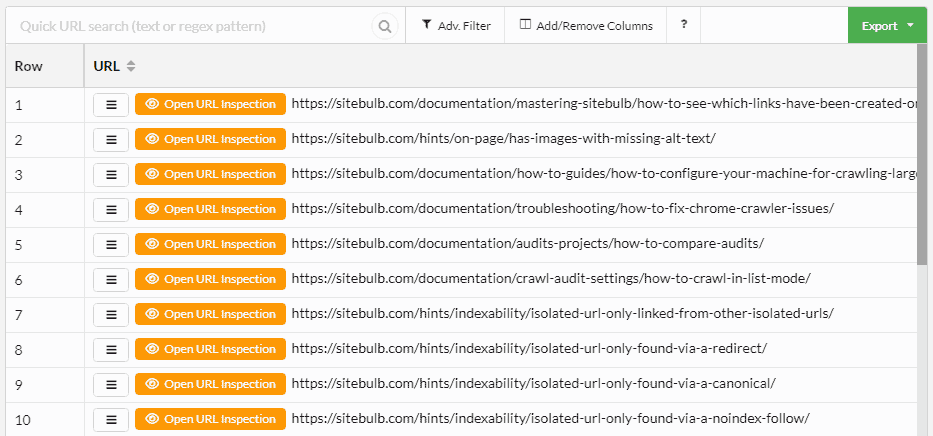
Task: Click the has-images-with-missing-alt-text URL
Action: click(503, 139)
